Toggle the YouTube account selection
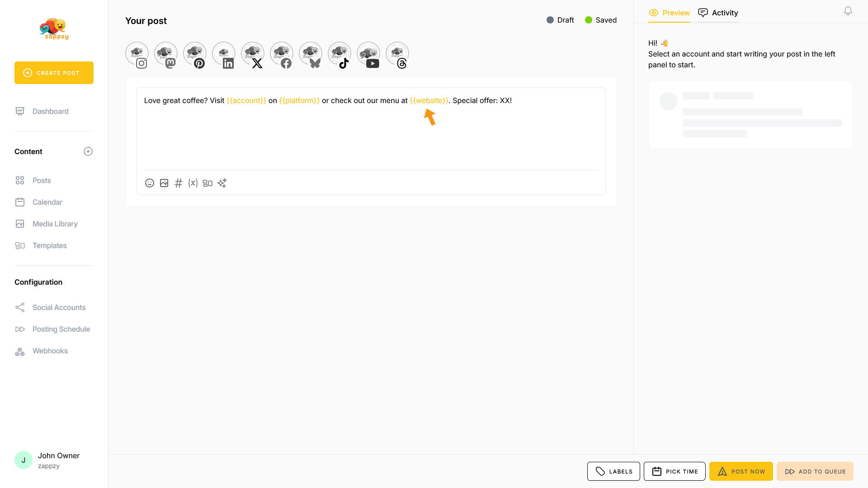This screenshot has width=868, height=488. tap(368, 54)
